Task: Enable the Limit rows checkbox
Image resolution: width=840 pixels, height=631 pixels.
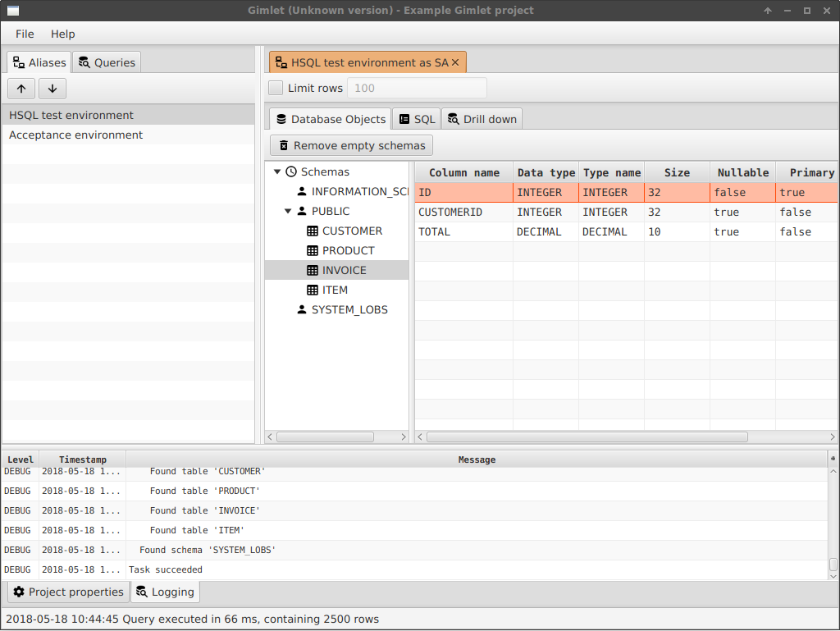Action: click(276, 88)
